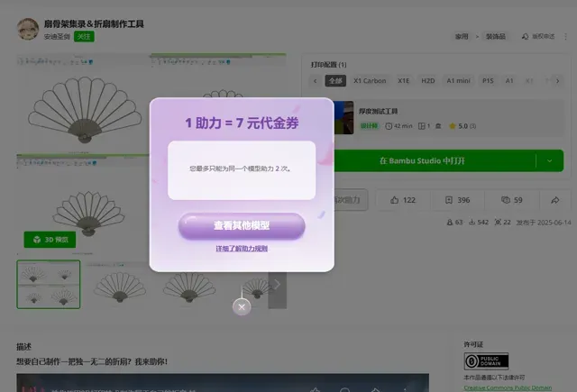577x392 pixels.
Task: Open the 家用 category breadcrumb
Action: 462,36
